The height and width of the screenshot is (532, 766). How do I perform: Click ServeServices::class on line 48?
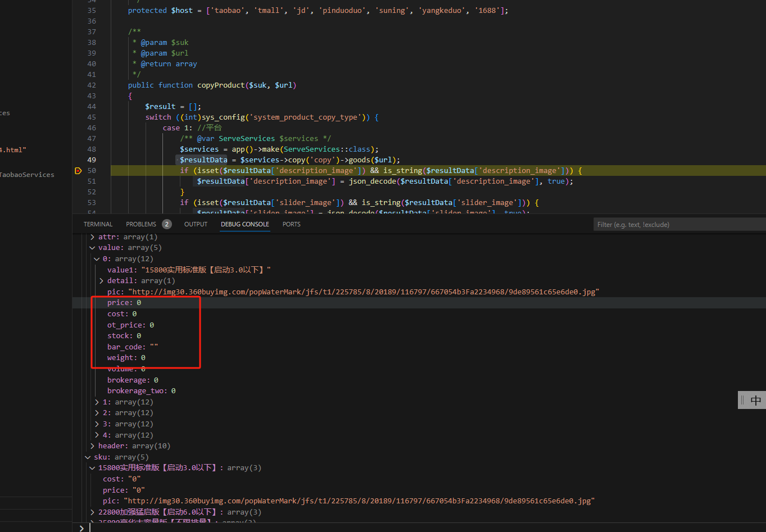[x=327, y=149]
